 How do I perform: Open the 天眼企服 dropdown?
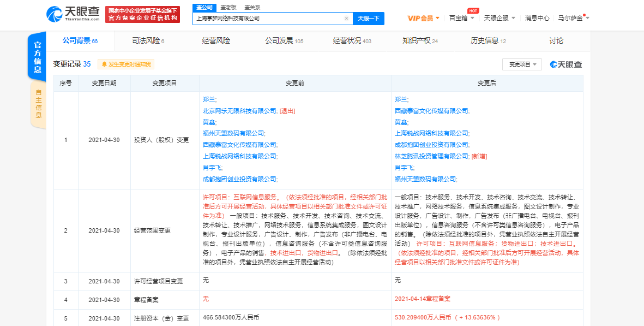point(499,18)
